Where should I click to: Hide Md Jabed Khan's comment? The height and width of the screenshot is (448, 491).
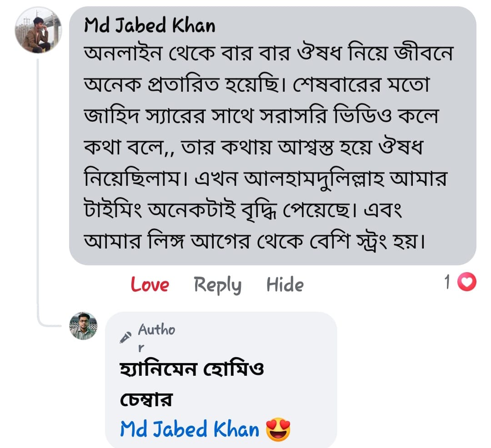click(285, 285)
